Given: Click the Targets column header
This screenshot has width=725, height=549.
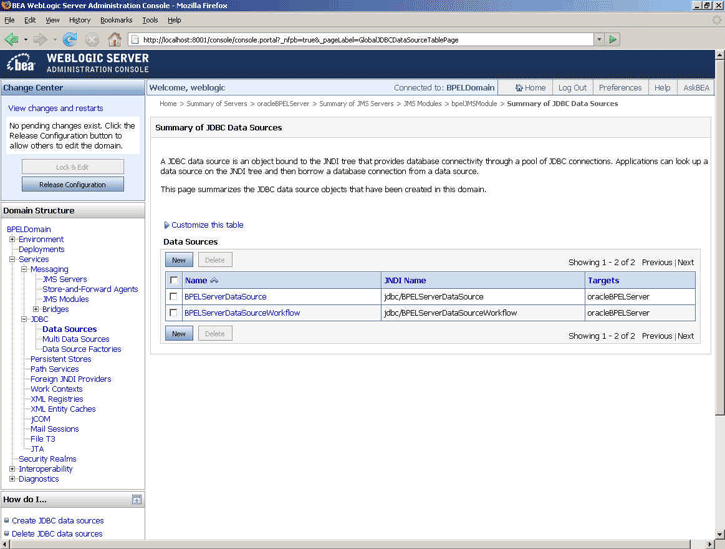Looking at the screenshot, I should [603, 281].
